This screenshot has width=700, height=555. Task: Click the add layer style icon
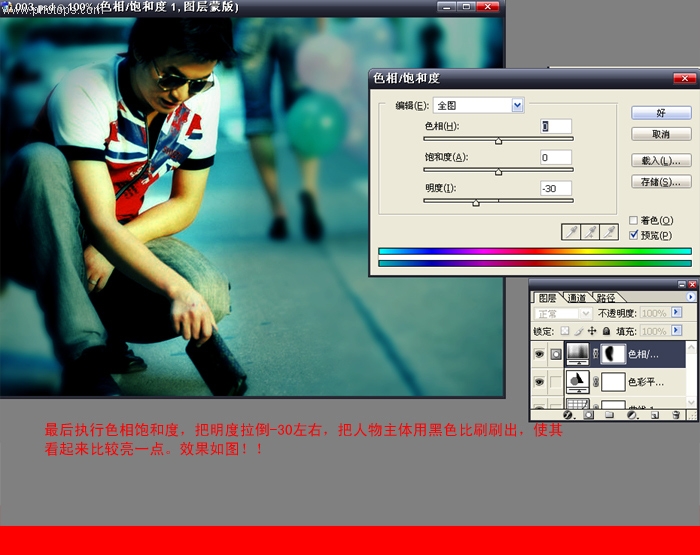[x=568, y=415]
